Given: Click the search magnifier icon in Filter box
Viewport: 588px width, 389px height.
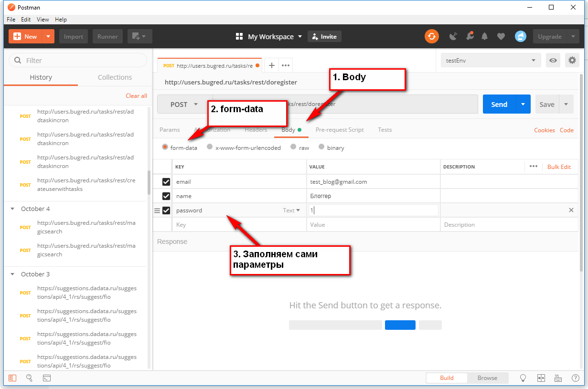Looking at the screenshot, I should (18, 60).
